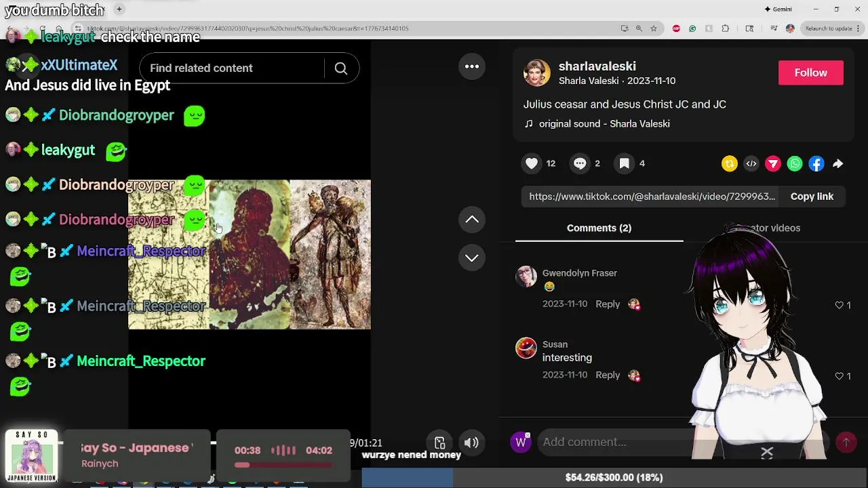The height and width of the screenshot is (488, 868).
Task: Click the creator-liked badge on Gwendolyn's comment
Action: [634, 304]
